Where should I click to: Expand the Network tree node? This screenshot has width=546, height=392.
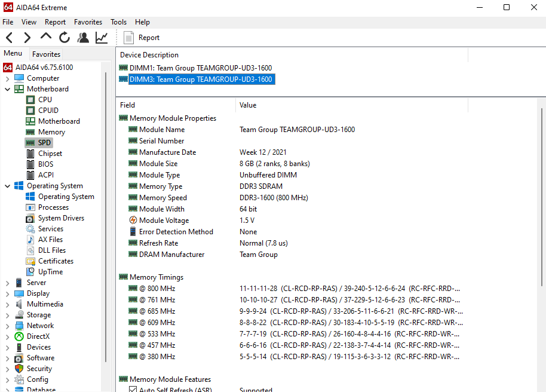(x=8, y=326)
